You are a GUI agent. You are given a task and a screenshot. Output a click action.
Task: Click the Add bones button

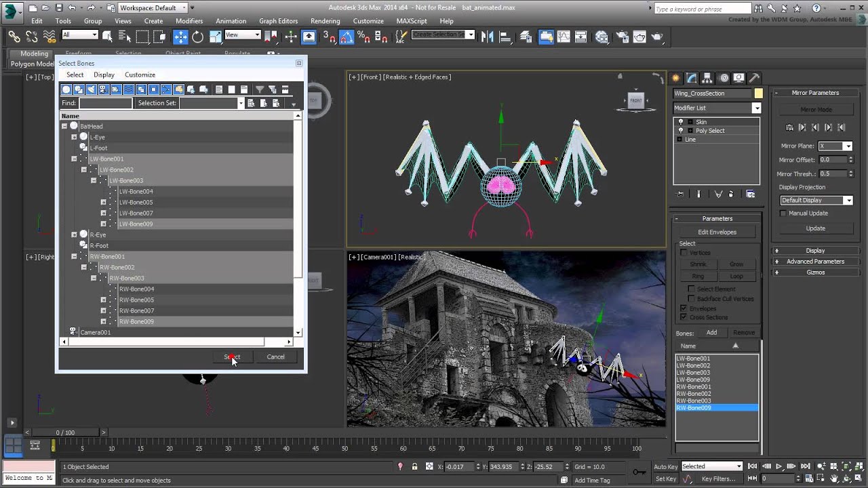pyautogui.click(x=711, y=332)
